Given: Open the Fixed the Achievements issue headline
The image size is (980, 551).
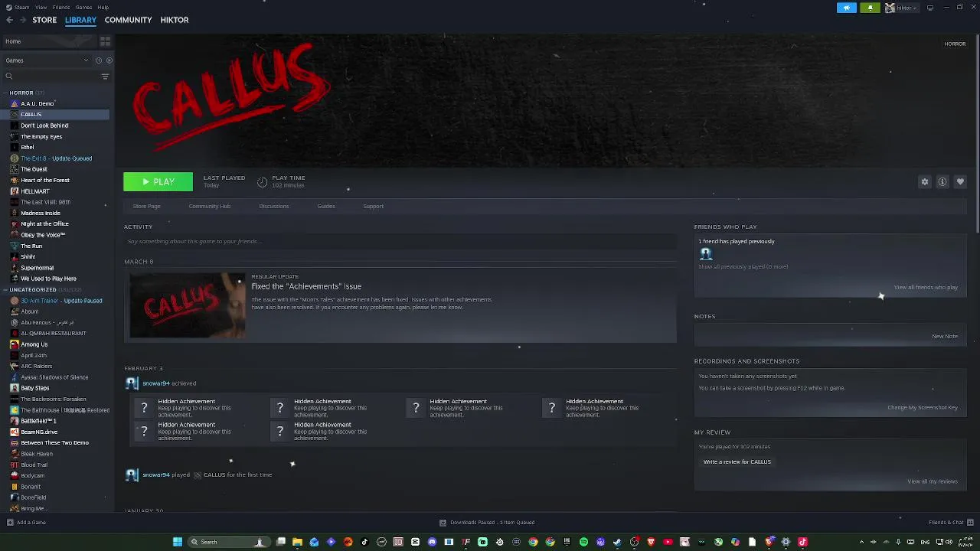Looking at the screenshot, I should [x=306, y=286].
